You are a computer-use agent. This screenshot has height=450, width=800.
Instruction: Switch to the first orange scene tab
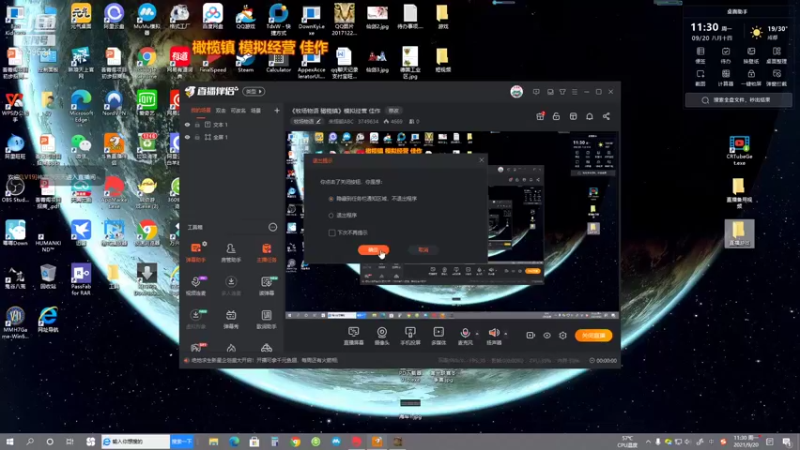point(201,110)
